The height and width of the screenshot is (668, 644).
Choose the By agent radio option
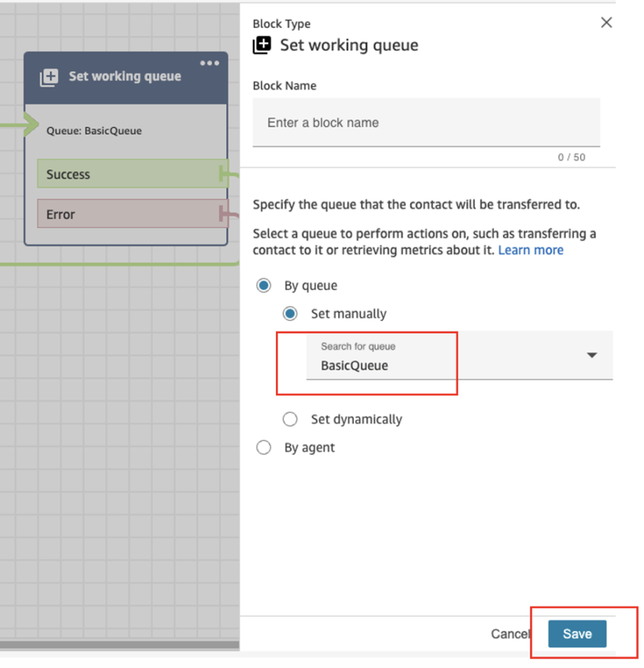[x=264, y=448]
